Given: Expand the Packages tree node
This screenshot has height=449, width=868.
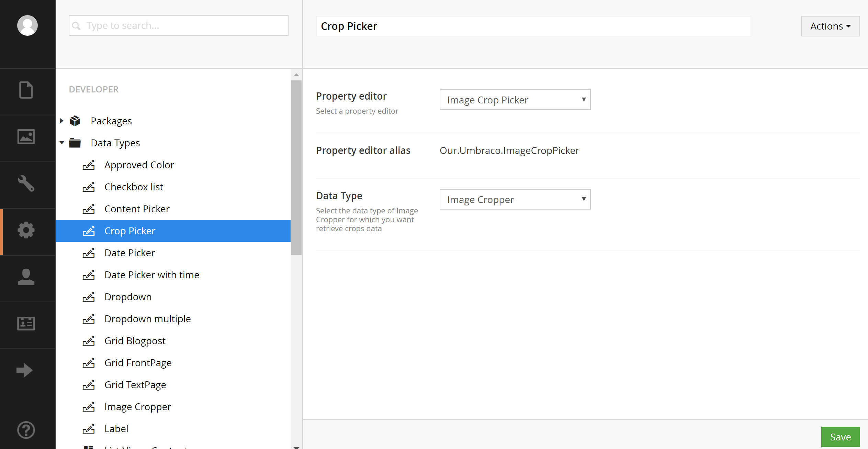Looking at the screenshot, I should pos(62,121).
